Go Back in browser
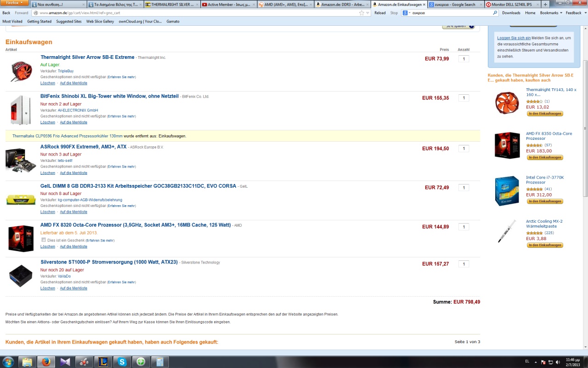This screenshot has height=368, width=588. click(x=6, y=13)
